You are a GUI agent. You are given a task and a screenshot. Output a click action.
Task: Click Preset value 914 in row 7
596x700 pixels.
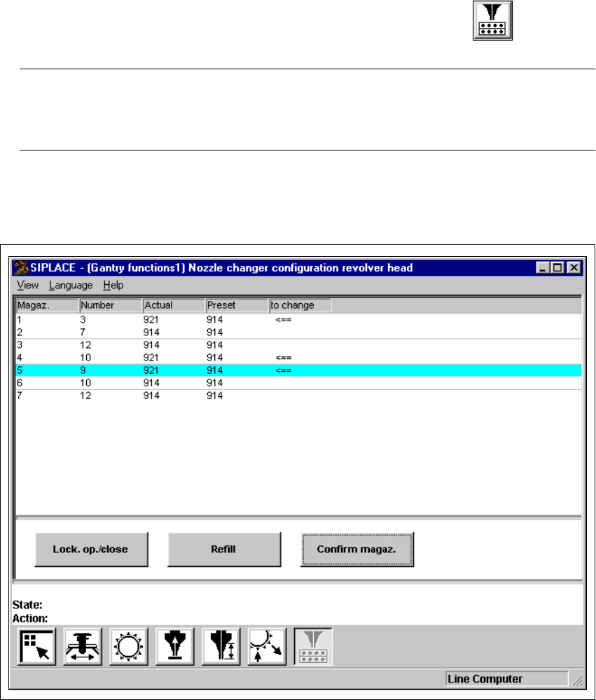[214, 395]
